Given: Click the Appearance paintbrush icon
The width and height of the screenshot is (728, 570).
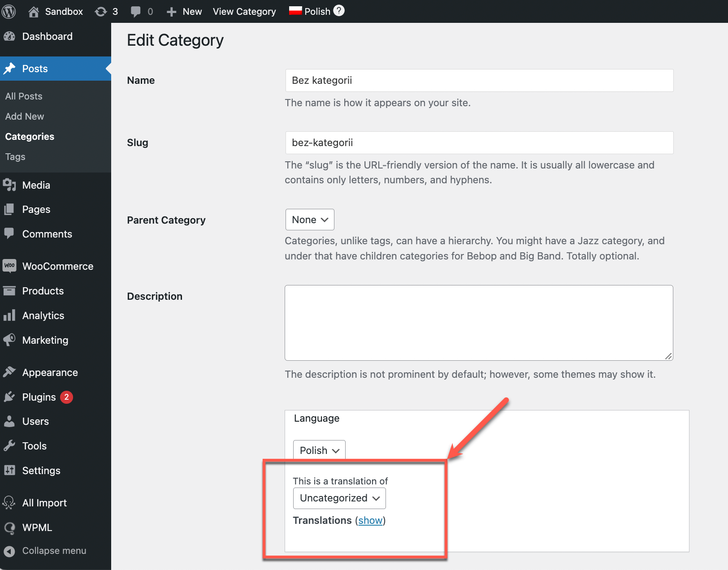Looking at the screenshot, I should point(9,372).
